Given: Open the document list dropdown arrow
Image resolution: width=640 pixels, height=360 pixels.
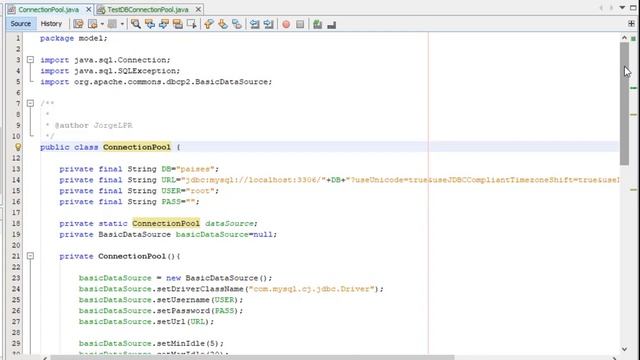Looking at the screenshot, I should pos(622,8).
